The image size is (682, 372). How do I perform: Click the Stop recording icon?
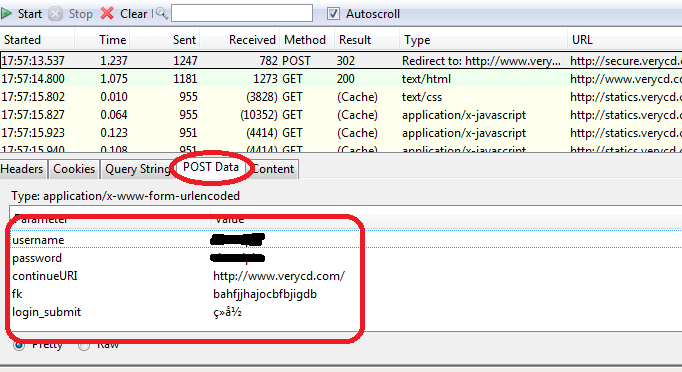[x=55, y=14]
